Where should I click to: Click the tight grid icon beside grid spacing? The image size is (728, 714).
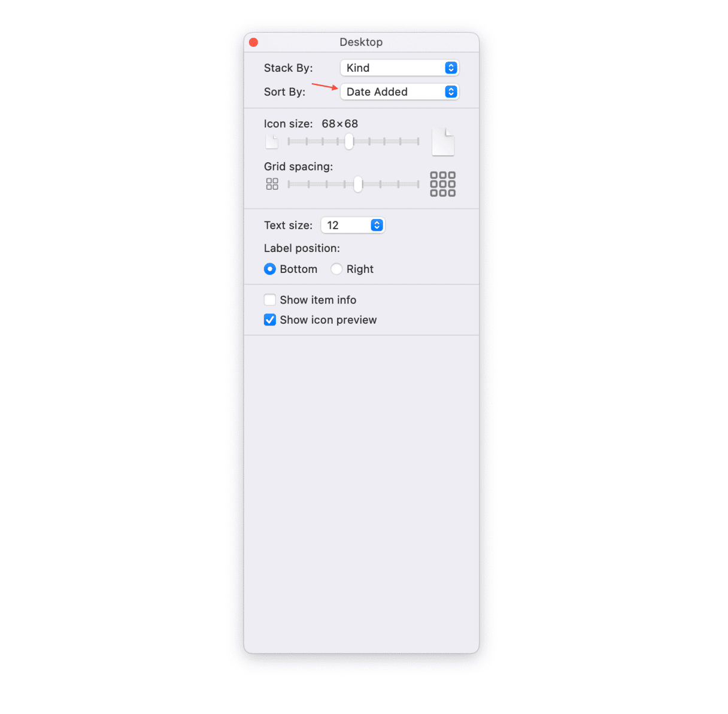click(x=272, y=184)
